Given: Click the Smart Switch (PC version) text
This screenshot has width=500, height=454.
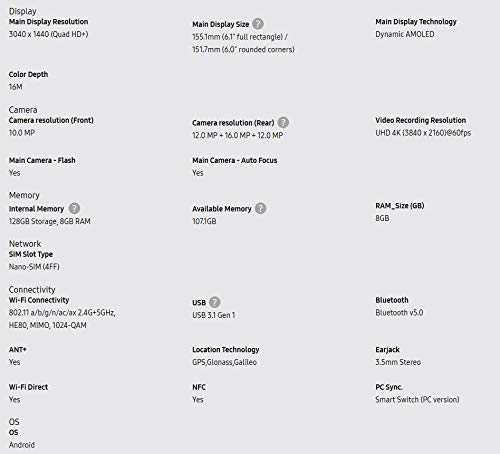Looking at the screenshot, I should click(x=417, y=400).
